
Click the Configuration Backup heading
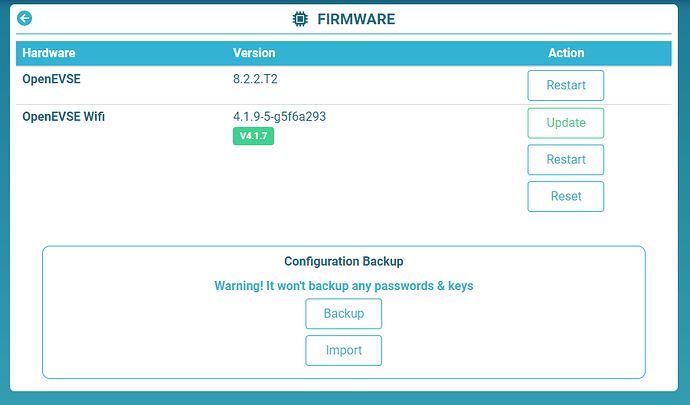pyautogui.click(x=343, y=261)
